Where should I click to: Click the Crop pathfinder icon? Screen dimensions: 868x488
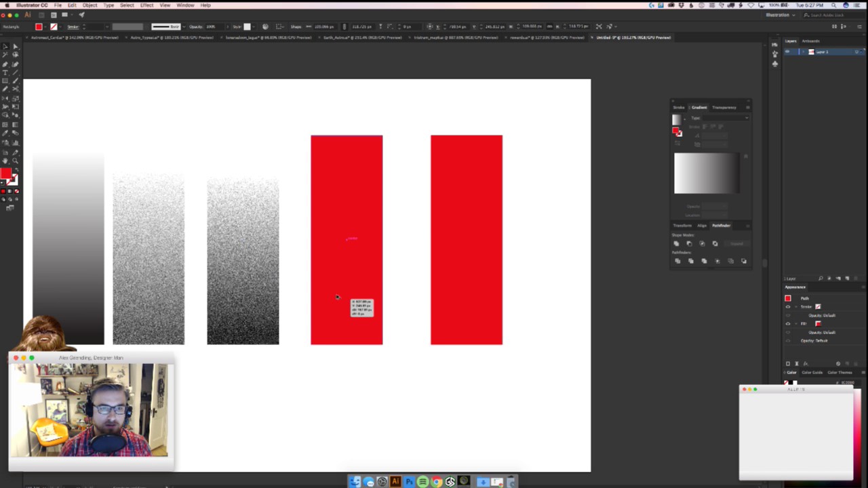point(717,261)
